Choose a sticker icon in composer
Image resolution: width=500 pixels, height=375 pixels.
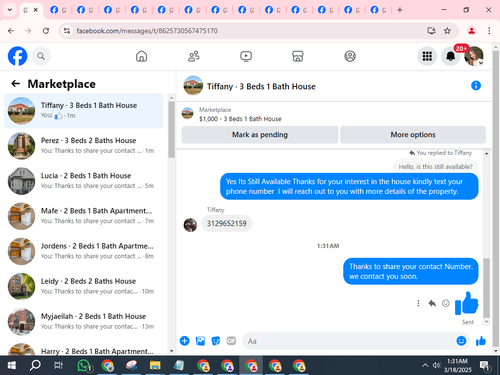point(216,341)
